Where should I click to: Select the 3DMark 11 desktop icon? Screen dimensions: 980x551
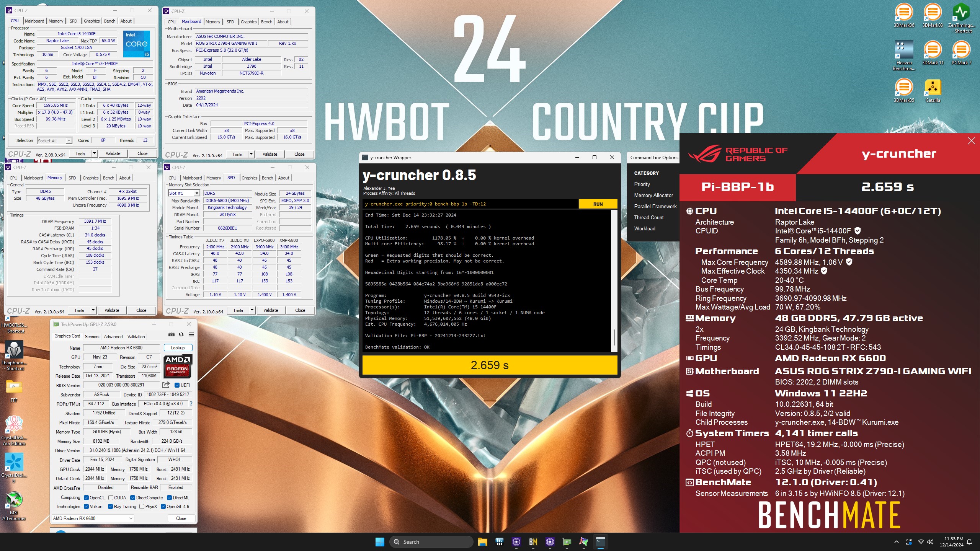[x=933, y=53]
